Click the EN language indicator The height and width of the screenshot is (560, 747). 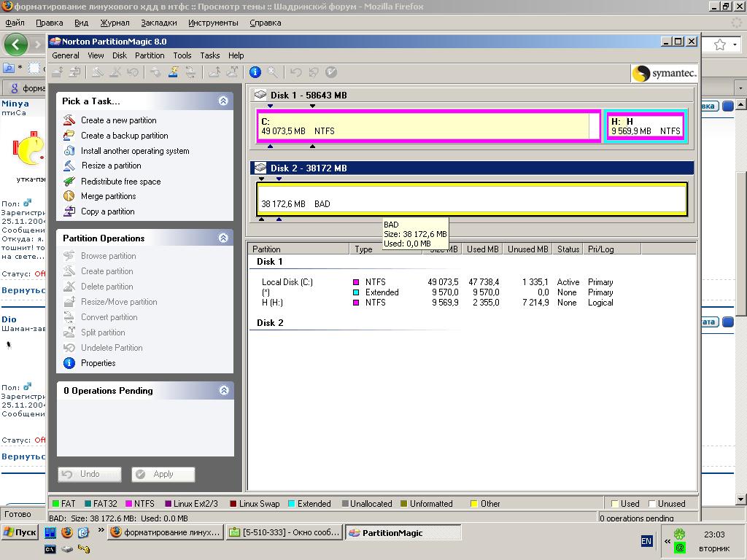point(646,541)
